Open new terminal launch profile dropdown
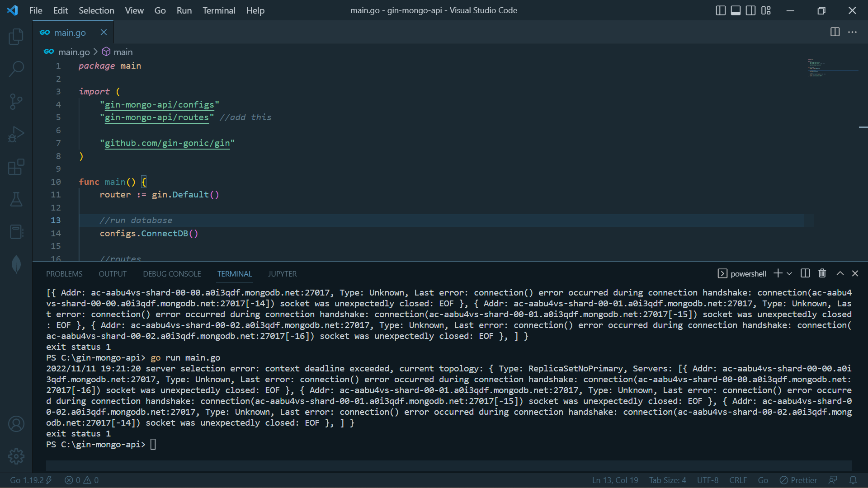The width and height of the screenshot is (868, 488). [789, 273]
